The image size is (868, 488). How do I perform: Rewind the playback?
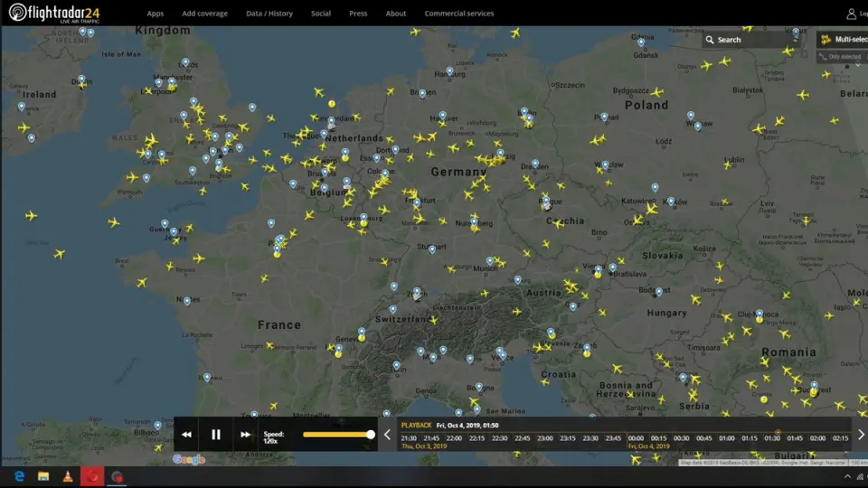pyautogui.click(x=187, y=435)
